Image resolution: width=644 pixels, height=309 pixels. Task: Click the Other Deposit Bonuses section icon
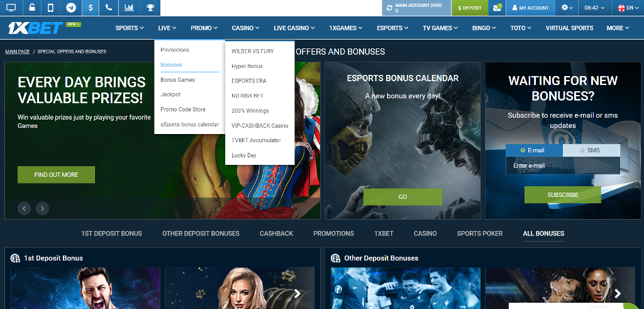pyautogui.click(x=336, y=258)
